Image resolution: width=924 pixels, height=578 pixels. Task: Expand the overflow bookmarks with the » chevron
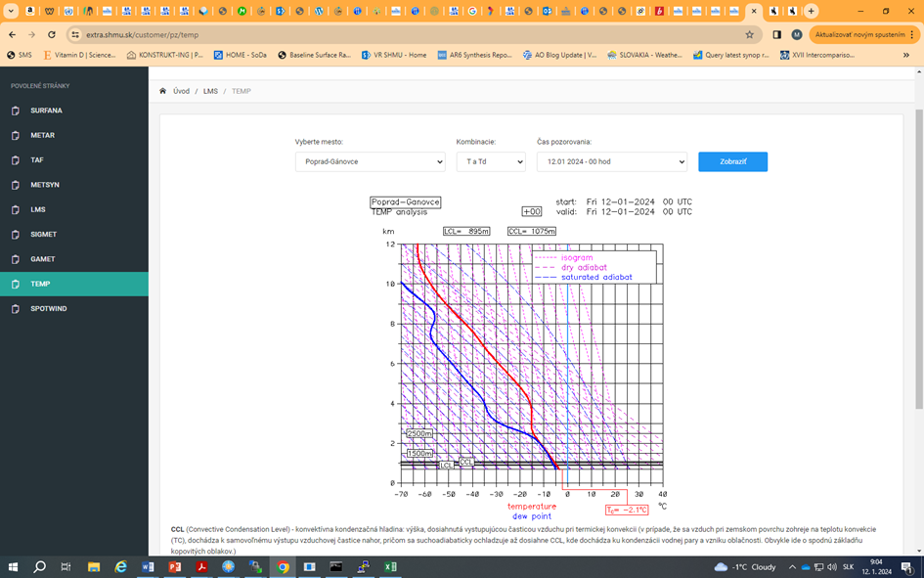point(904,55)
